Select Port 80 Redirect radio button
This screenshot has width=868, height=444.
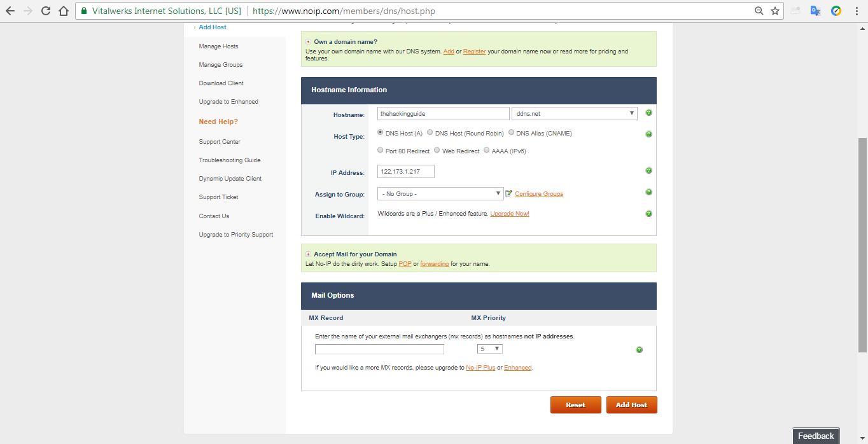[x=381, y=151]
